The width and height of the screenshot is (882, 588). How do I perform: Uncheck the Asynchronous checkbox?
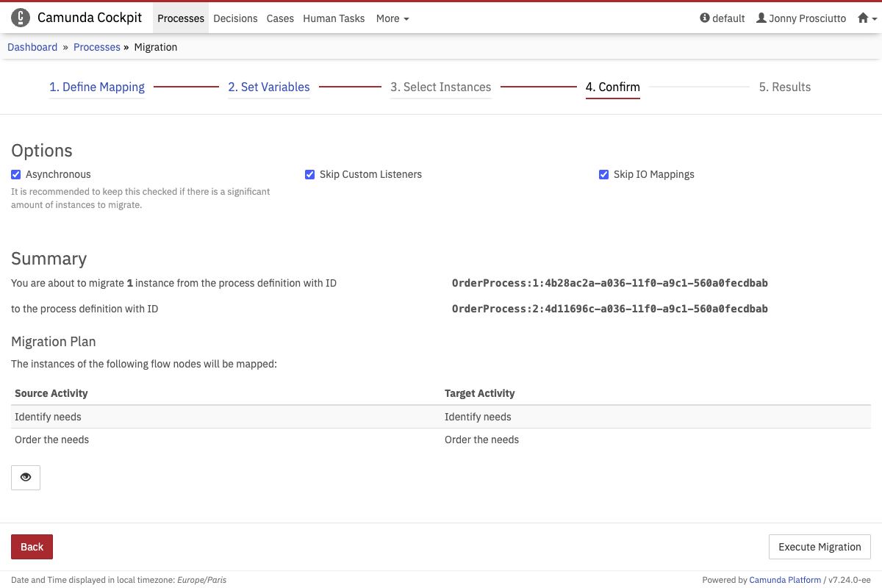[x=16, y=175]
